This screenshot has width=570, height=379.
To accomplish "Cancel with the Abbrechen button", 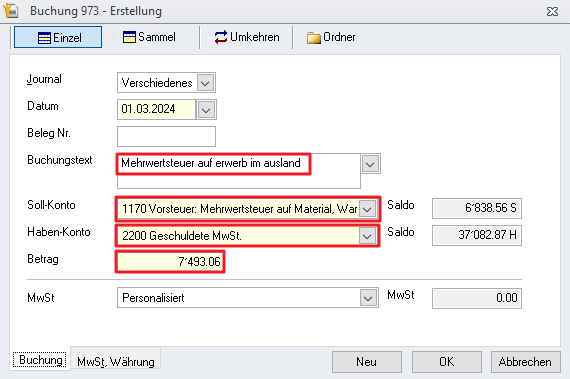I will point(526,362).
